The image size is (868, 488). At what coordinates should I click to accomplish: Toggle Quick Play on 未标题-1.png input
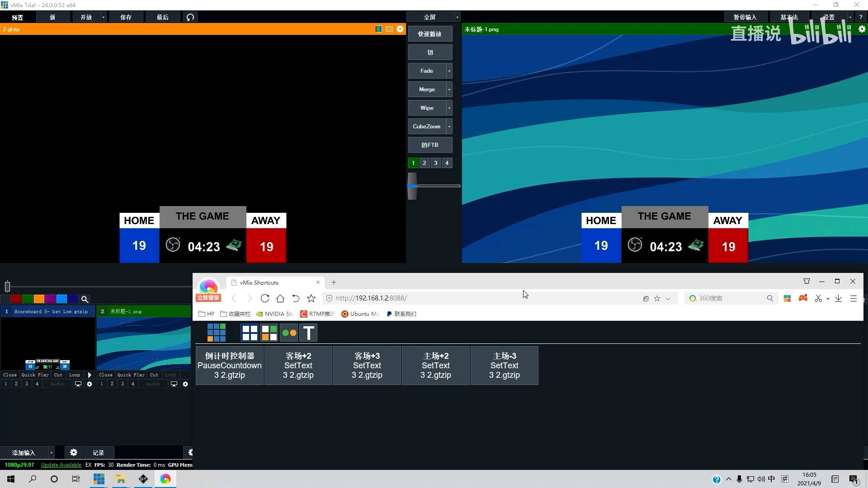click(x=131, y=375)
